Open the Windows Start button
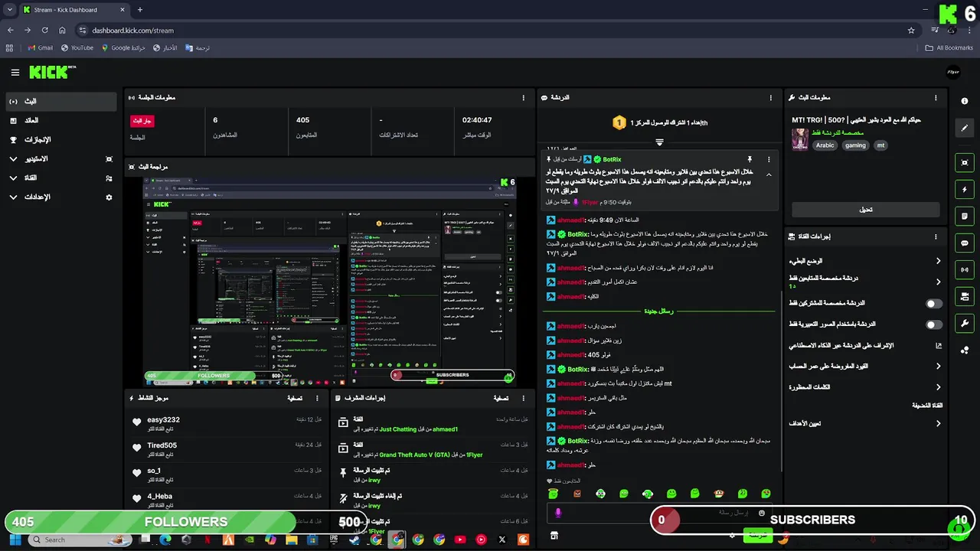This screenshot has height=551, width=980. coord(15,540)
